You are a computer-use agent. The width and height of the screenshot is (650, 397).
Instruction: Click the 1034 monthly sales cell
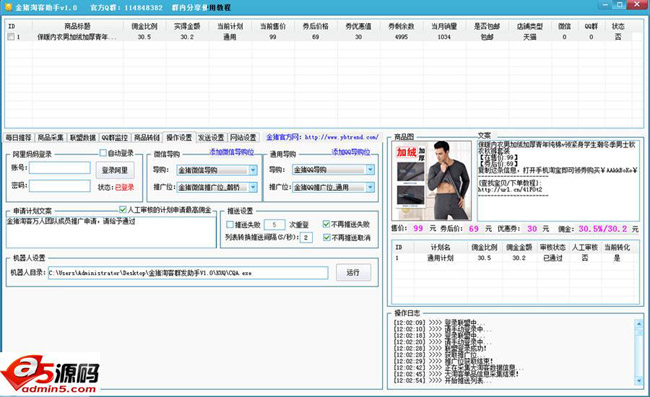point(444,37)
